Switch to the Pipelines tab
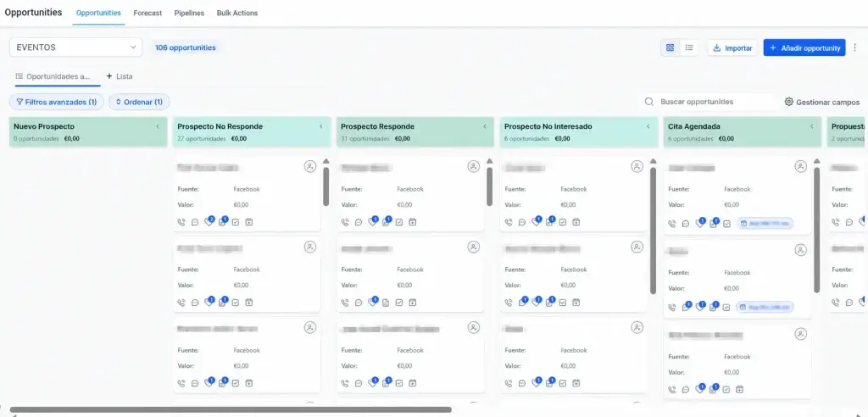 coord(189,13)
